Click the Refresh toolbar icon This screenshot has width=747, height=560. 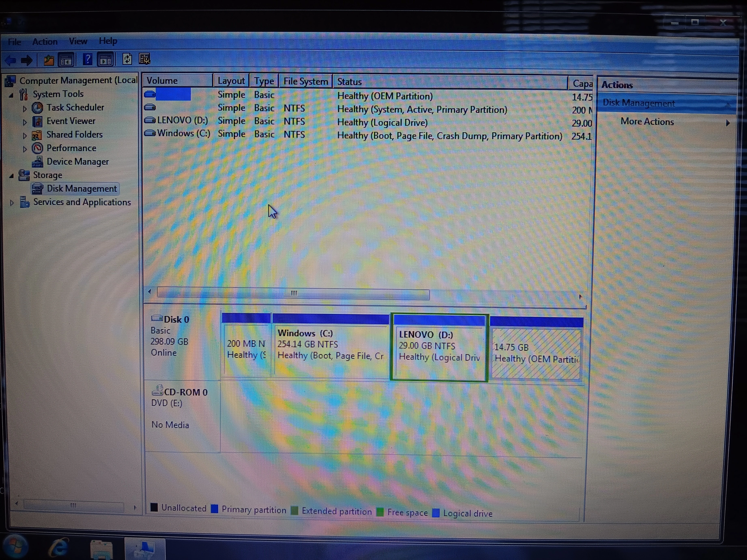pyautogui.click(x=127, y=59)
